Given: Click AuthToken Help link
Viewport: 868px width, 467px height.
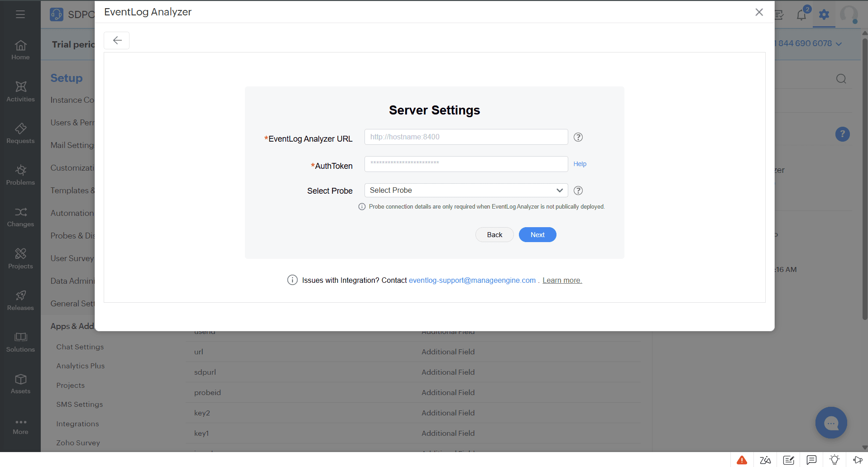Looking at the screenshot, I should (x=580, y=164).
